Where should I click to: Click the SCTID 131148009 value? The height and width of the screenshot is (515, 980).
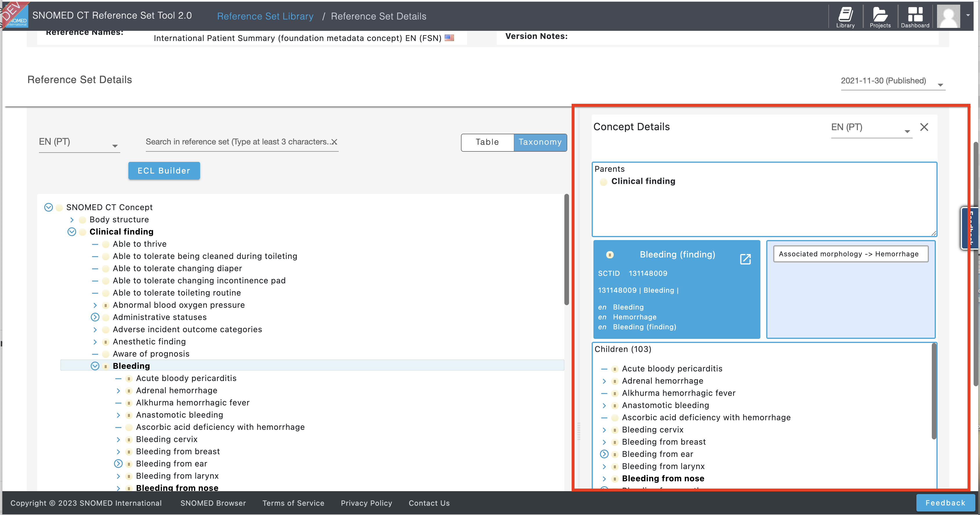[x=648, y=274]
